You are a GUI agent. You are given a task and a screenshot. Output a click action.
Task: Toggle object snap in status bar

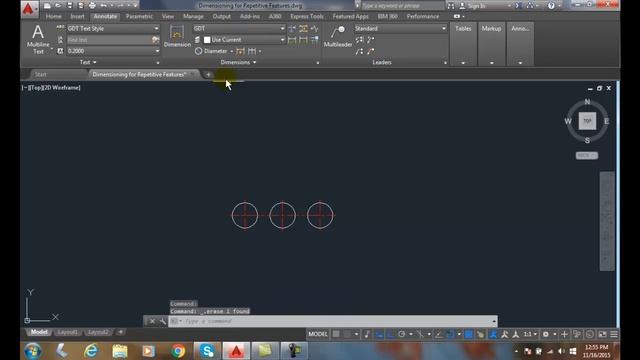point(450,334)
